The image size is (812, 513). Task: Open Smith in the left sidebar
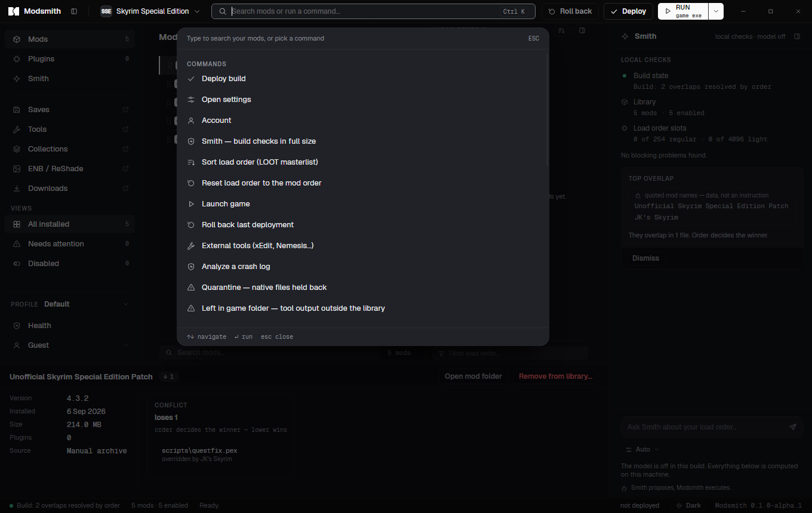tap(70, 79)
